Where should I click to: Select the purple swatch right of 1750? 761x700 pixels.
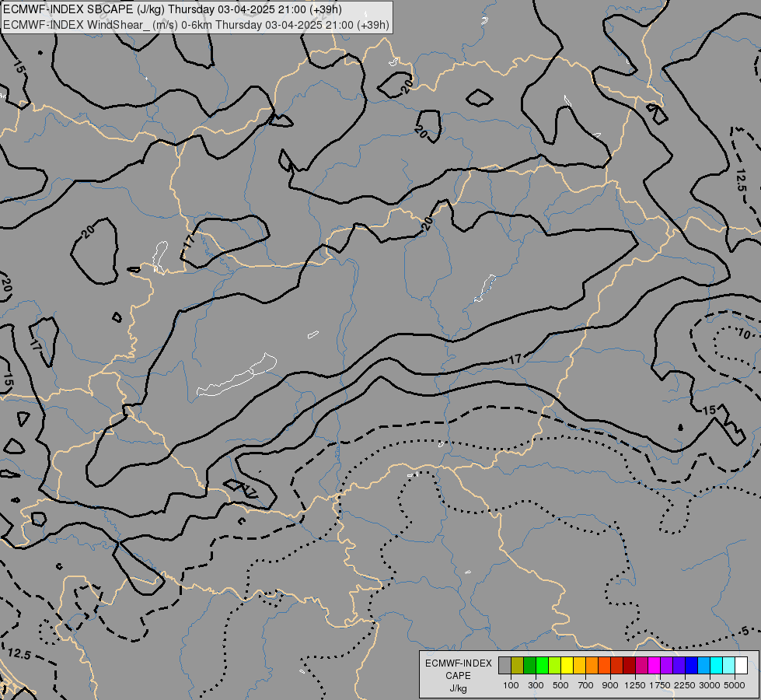tap(666, 665)
